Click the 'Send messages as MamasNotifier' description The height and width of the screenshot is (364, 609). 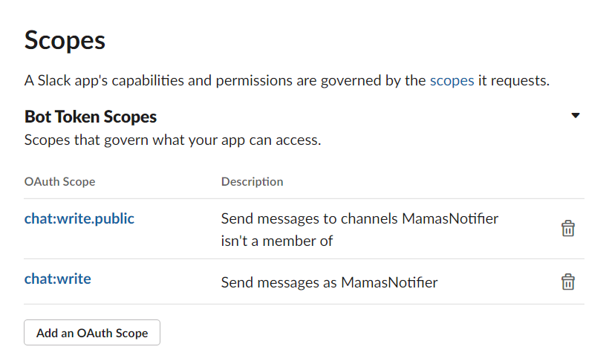329,282
